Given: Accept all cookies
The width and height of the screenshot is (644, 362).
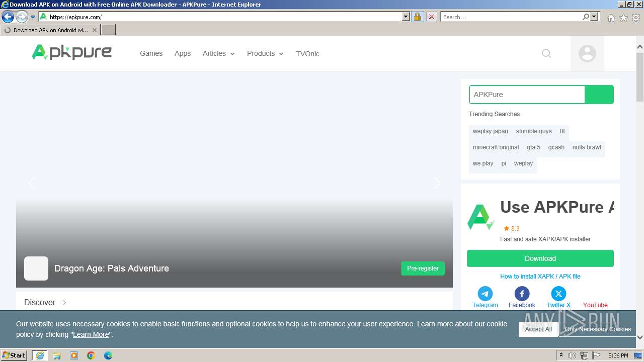Looking at the screenshot, I should pos(538,329).
